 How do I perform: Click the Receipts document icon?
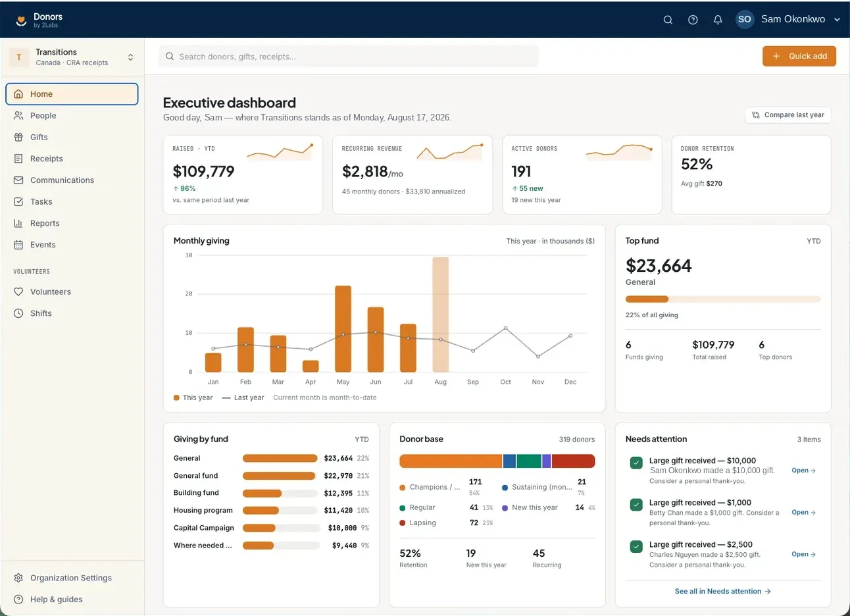click(18, 159)
